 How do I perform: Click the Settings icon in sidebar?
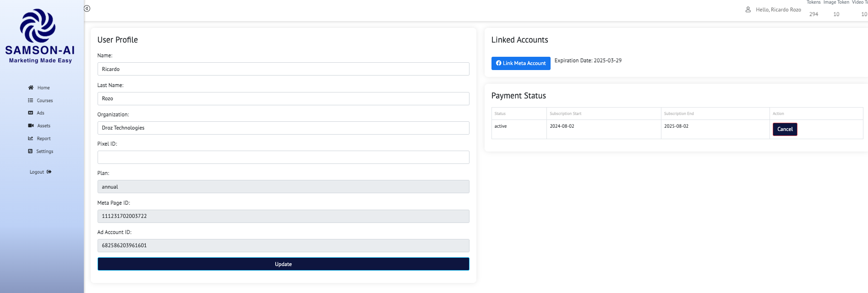click(x=31, y=151)
